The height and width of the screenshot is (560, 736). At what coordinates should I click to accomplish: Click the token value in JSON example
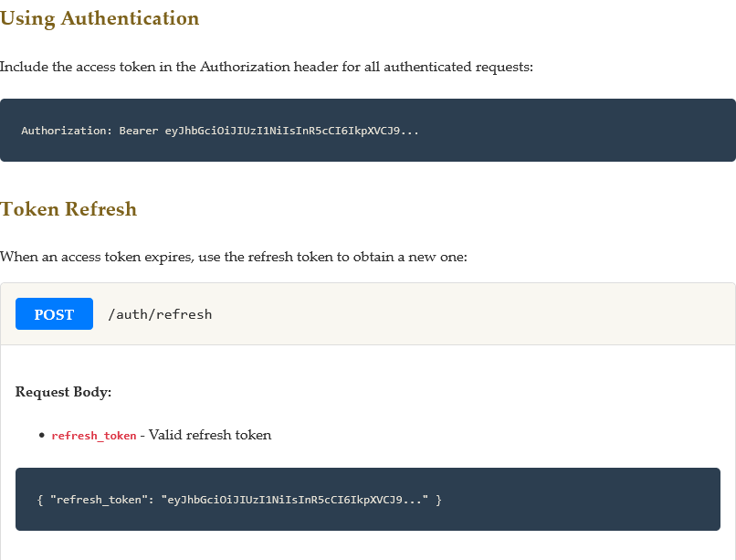(x=295, y=500)
